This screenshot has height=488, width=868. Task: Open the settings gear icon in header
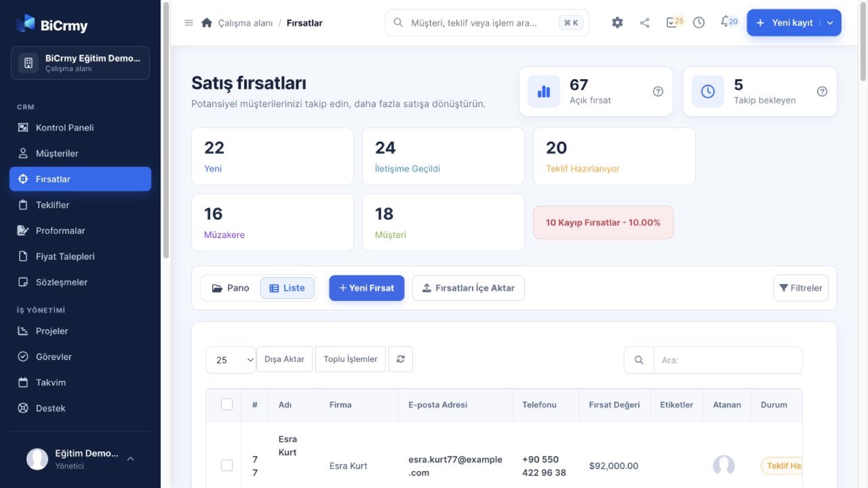[617, 23]
